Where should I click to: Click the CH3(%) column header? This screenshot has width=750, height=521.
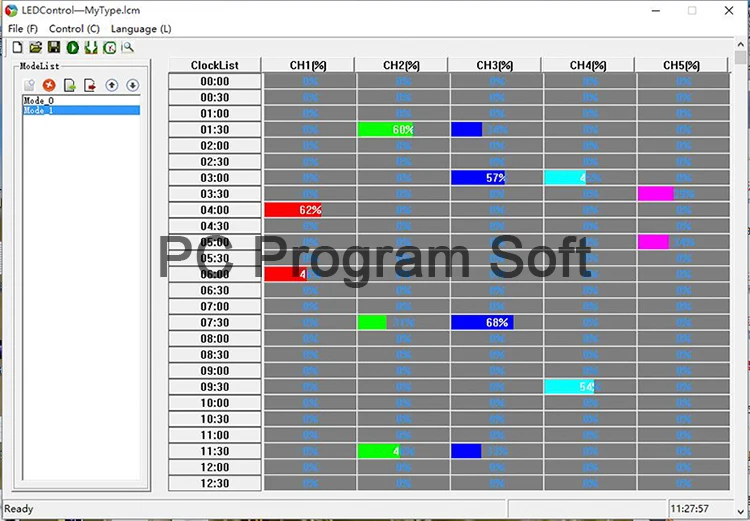[495, 65]
